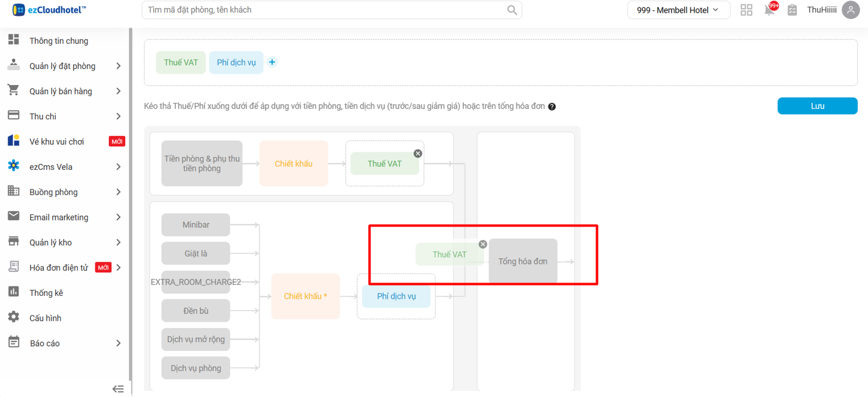Click the help question mark icon

pyautogui.click(x=552, y=107)
